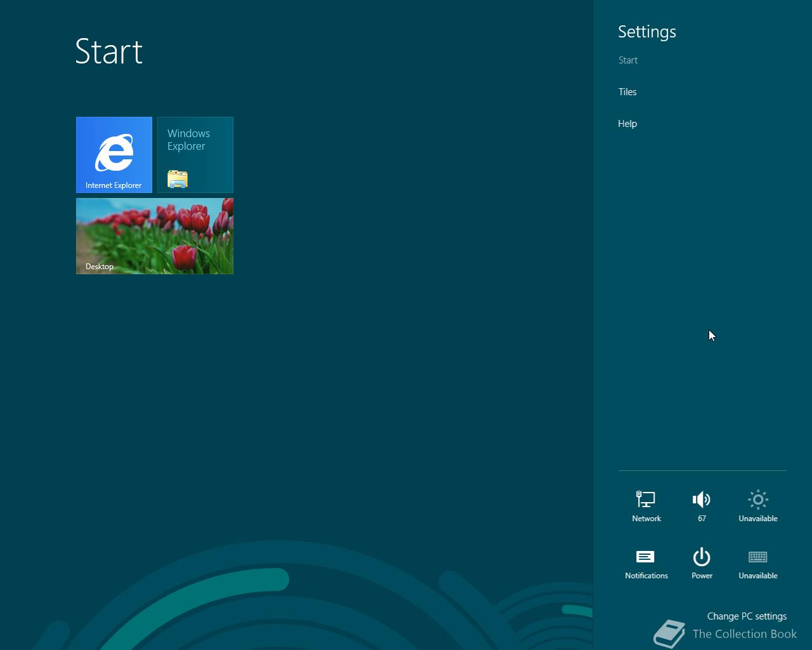Screen dimensions: 812x650
Task: Select the Start label under Settings
Action: coord(628,60)
